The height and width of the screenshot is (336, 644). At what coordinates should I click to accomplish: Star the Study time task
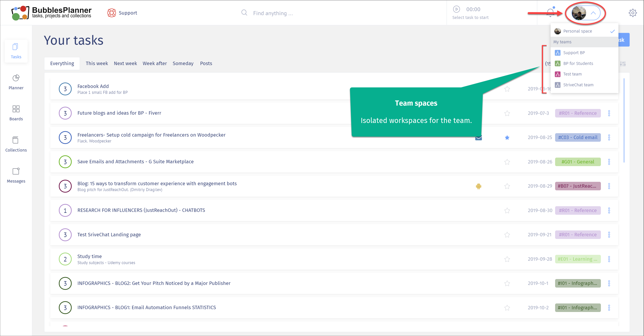click(x=507, y=259)
